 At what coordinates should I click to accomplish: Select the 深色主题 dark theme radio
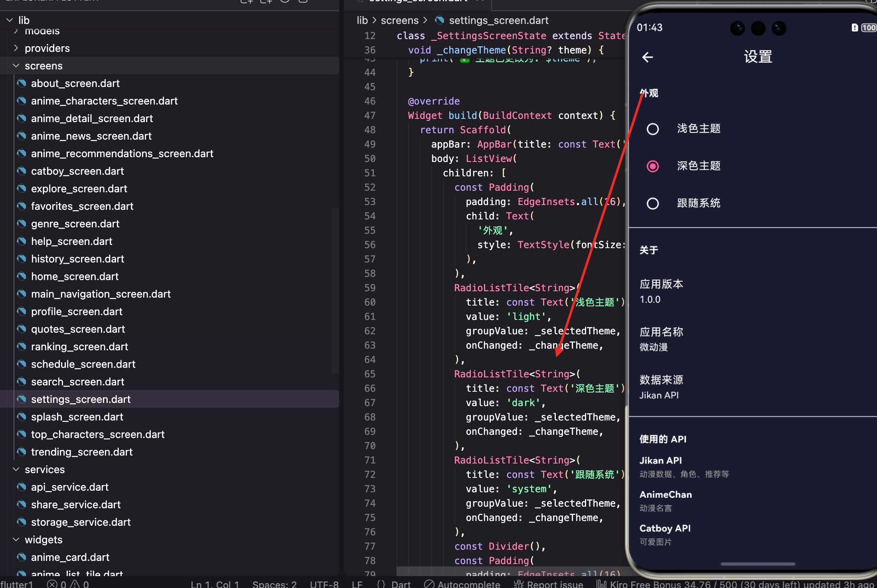pyautogui.click(x=653, y=166)
